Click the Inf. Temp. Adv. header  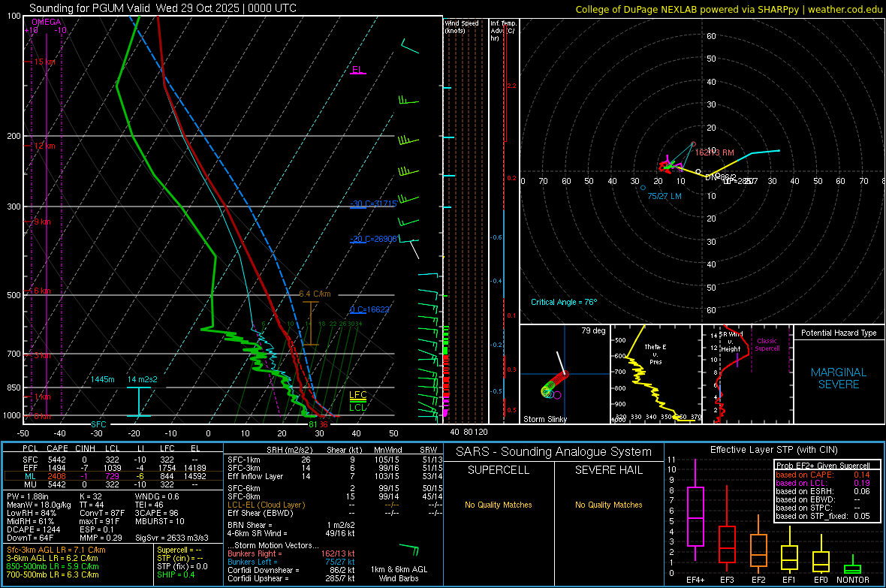(x=503, y=31)
